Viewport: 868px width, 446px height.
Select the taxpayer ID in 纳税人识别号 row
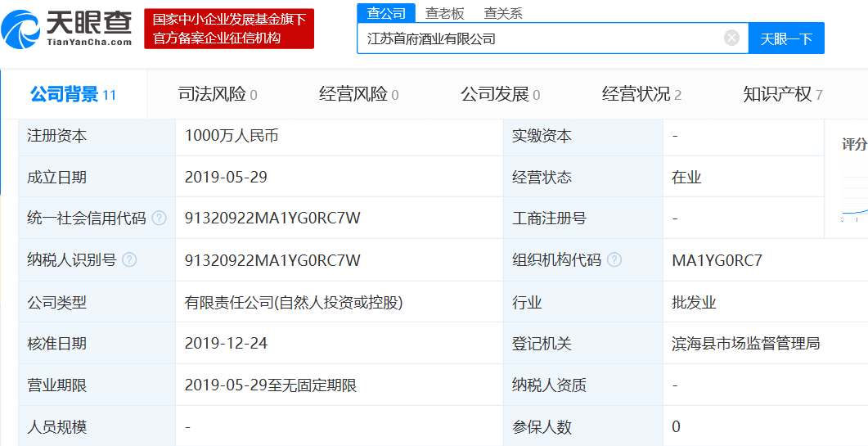272,260
